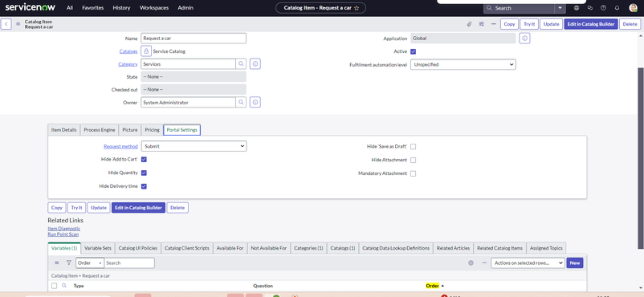The height and width of the screenshot is (297, 644).
Task: Open the user profile avatar
Action: tap(633, 8)
